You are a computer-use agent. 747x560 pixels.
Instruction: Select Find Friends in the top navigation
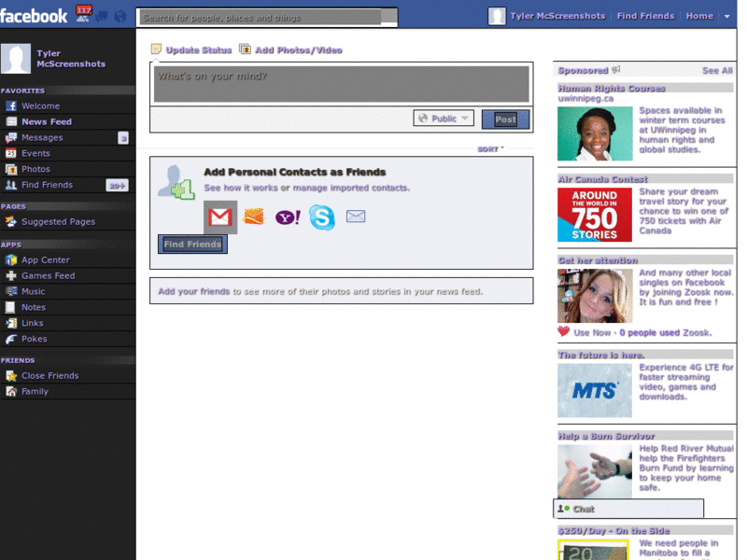tap(644, 15)
